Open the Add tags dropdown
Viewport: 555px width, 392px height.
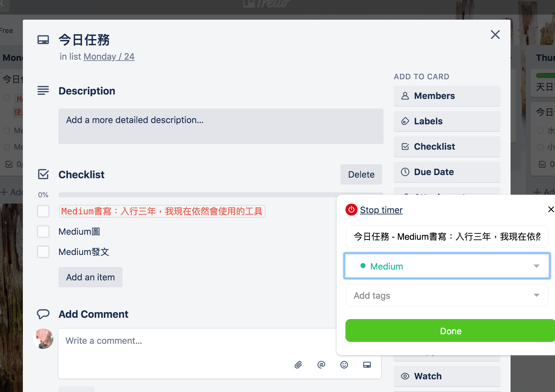pyautogui.click(x=447, y=295)
